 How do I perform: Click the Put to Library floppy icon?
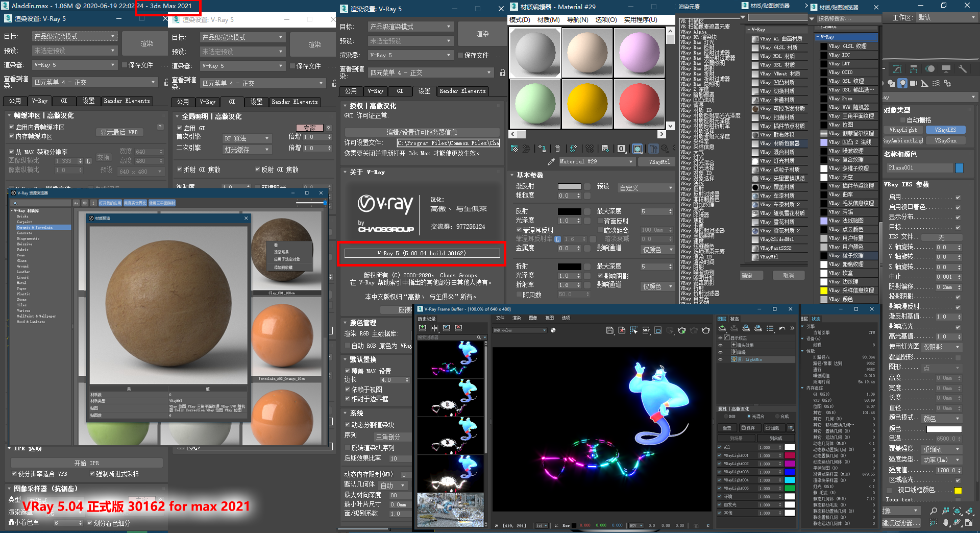605,149
